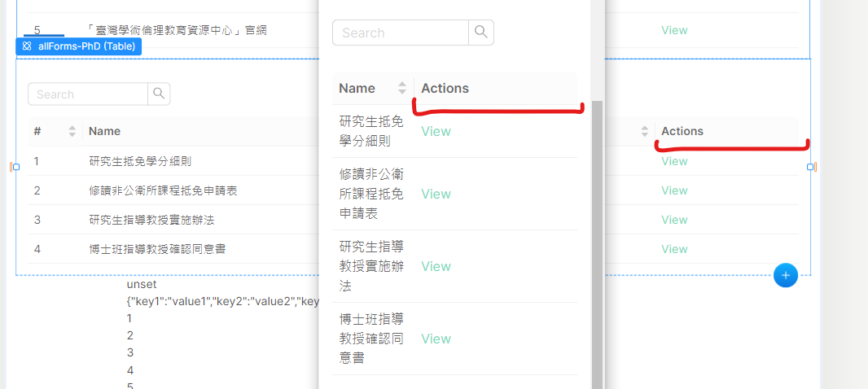Click the search field in the mobile preview

[x=401, y=33]
